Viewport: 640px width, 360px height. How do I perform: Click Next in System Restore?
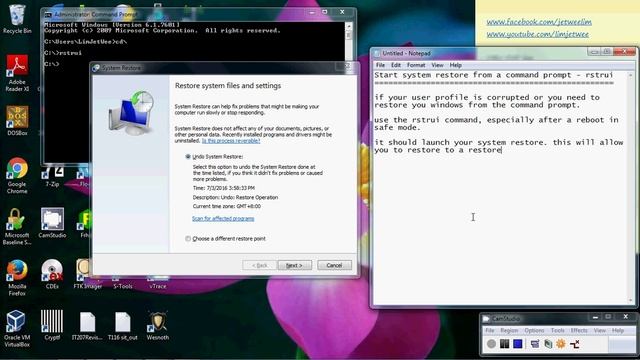[x=294, y=265]
